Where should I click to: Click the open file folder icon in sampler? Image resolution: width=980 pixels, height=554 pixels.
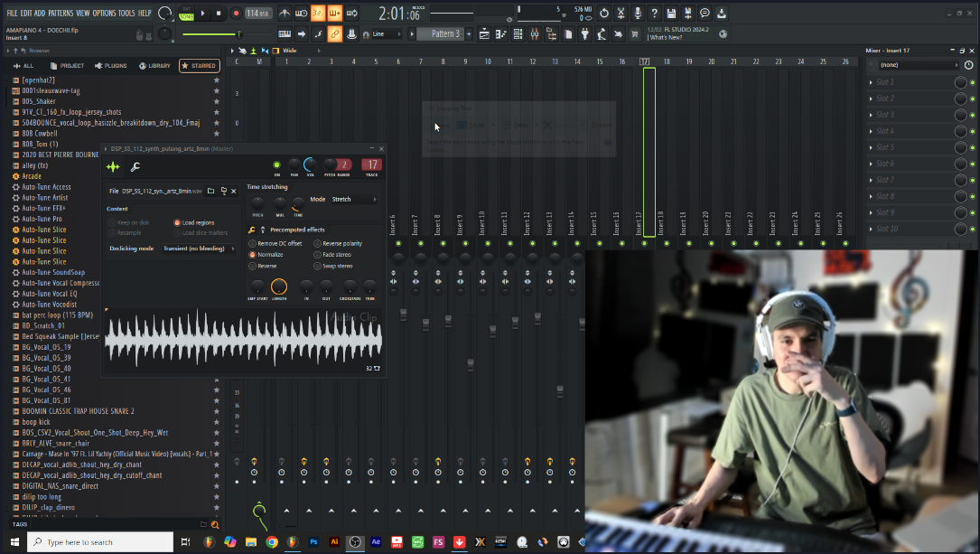coord(210,191)
